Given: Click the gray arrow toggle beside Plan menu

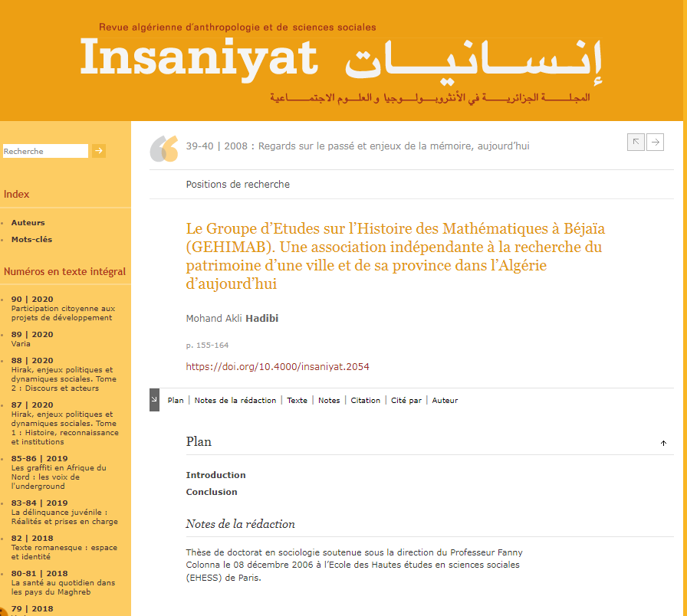Looking at the screenshot, I should tap(154, 400).
